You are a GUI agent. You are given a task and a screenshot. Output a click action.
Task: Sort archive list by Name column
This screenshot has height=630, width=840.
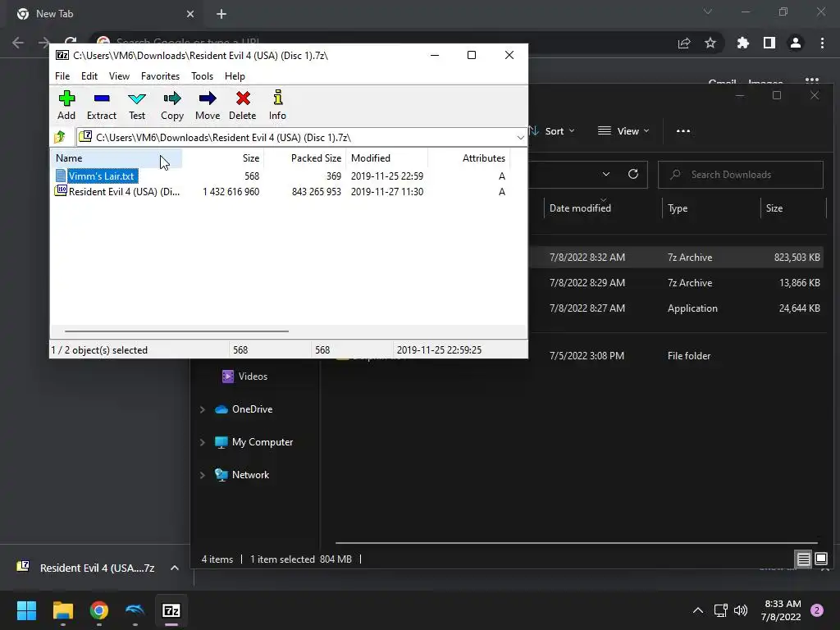coord(117,158)
